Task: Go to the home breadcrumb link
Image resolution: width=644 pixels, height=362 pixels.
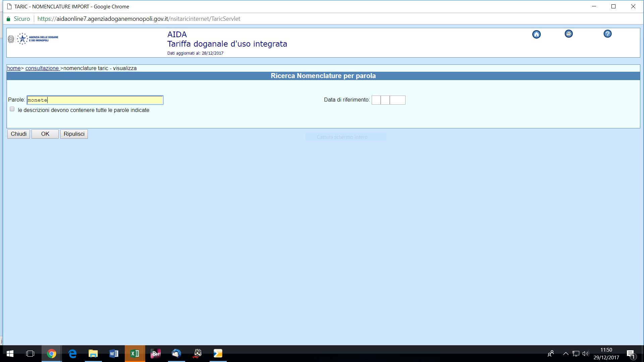Action: tap(14, 68)
